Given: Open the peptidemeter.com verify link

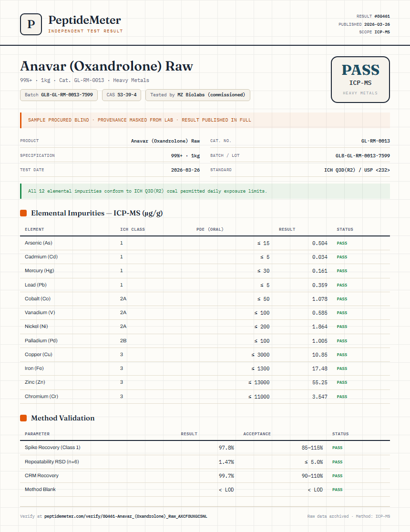Looking at the screenshot, I should coord(125,516).
